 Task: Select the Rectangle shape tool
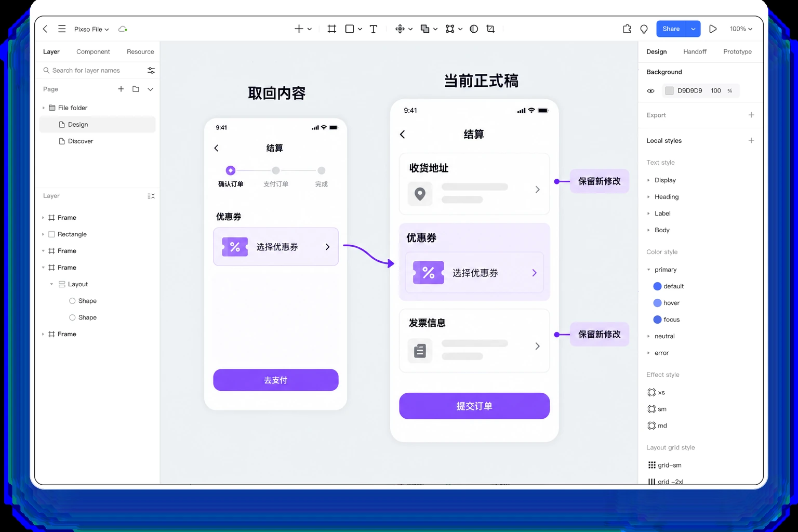click(350, 29)
